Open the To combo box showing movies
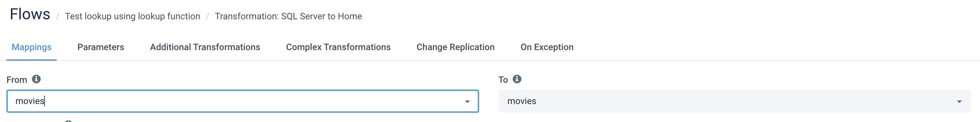The height and width of the screenshot is (122, 980). point(734,101)
